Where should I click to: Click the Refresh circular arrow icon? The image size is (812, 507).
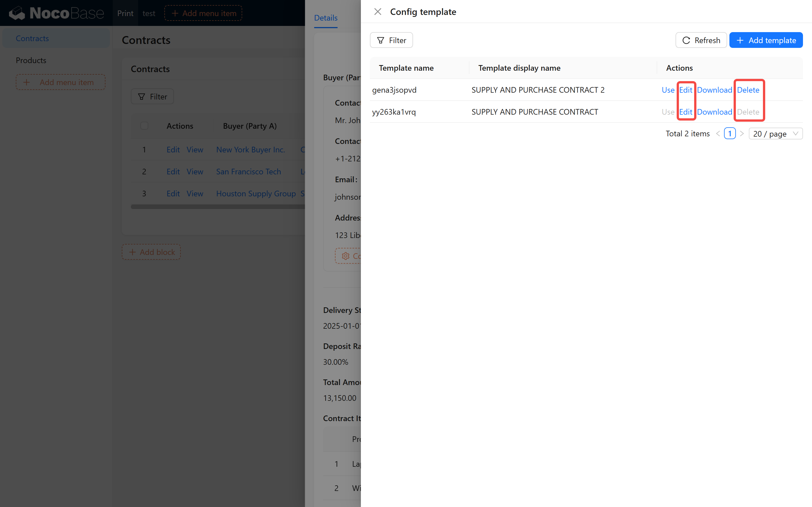point(686,40)
